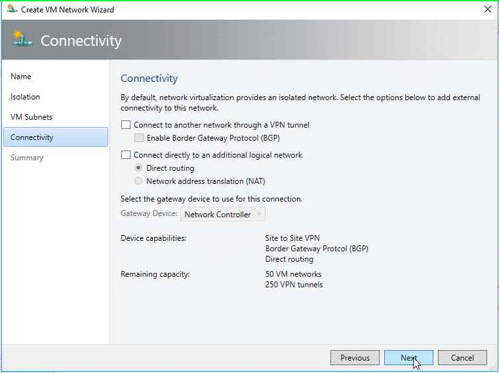
Task: Enable Connect to another network through VPN tunnel
Action: pyautogui.click(x=126, y=125)
